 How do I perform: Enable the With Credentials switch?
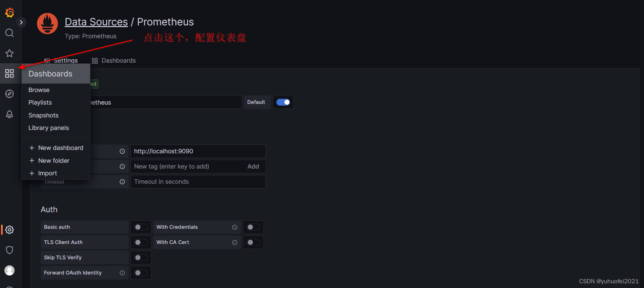coord(253,227)
